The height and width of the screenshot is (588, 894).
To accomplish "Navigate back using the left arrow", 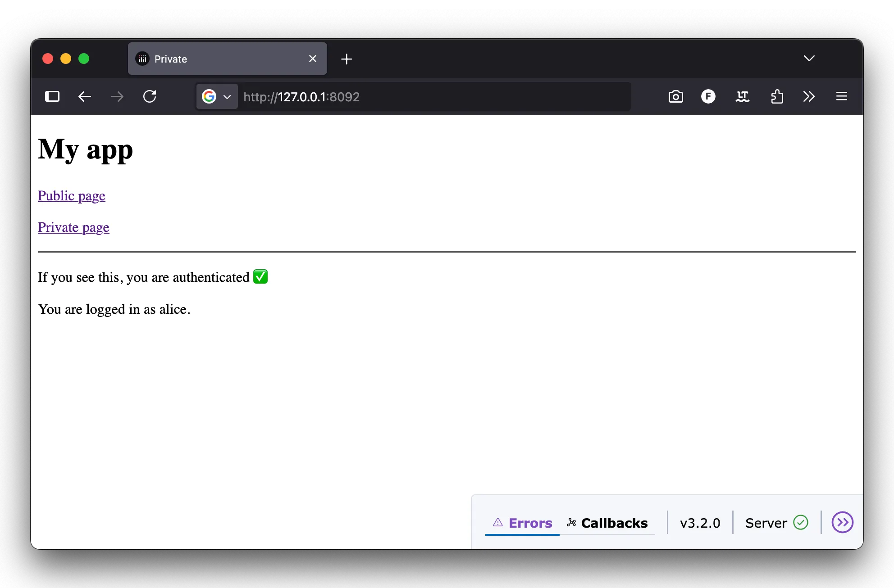I will (x=84, y=96).
